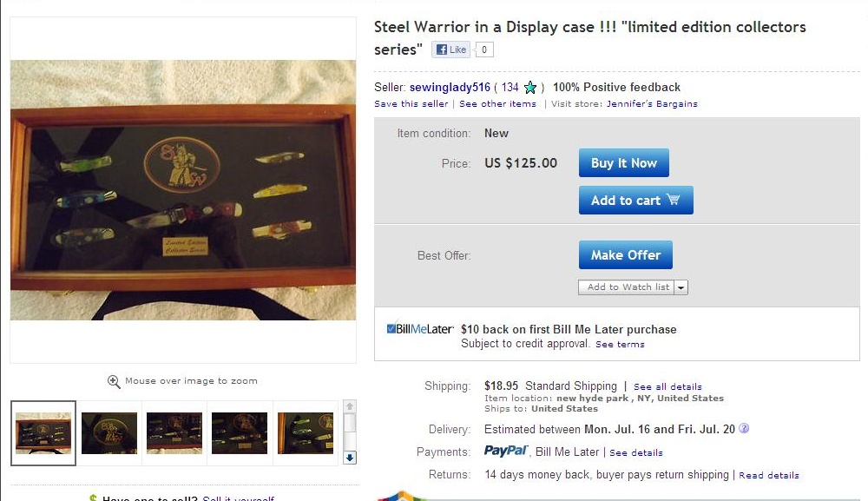Screen dimensions: 868x501
Task: Click the magnifier zoom icon under image
Action: point(114,381)
